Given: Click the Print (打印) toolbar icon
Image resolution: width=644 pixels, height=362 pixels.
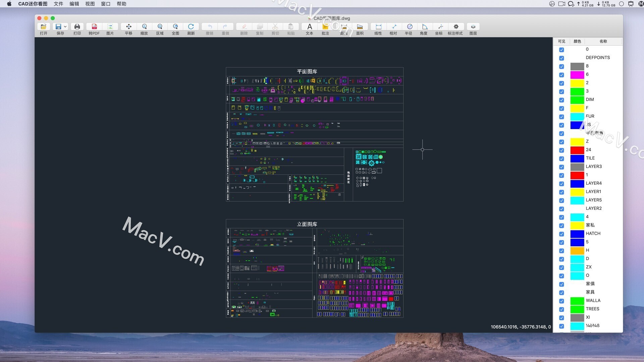Looking at the screenshot, I should (77, 27).
